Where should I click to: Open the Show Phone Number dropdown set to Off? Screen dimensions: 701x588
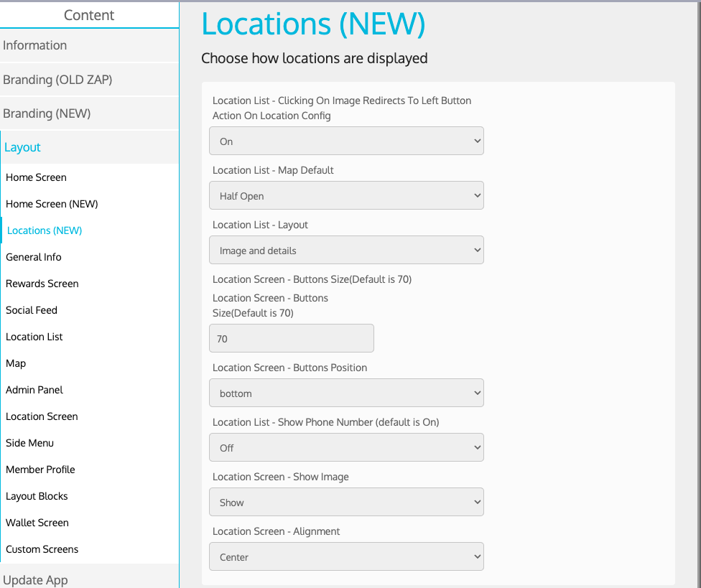pyautogui.click(x=346, y=447)
